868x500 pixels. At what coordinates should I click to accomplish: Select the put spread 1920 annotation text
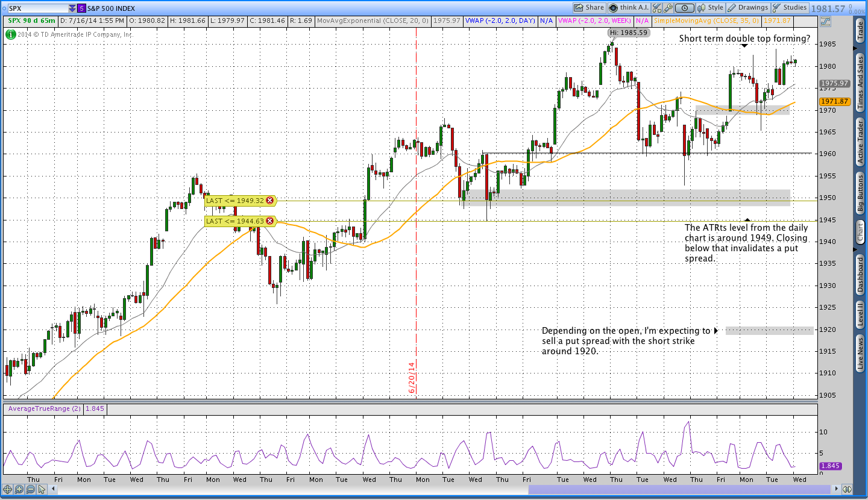pyautogui.click(x=626, y=341)
